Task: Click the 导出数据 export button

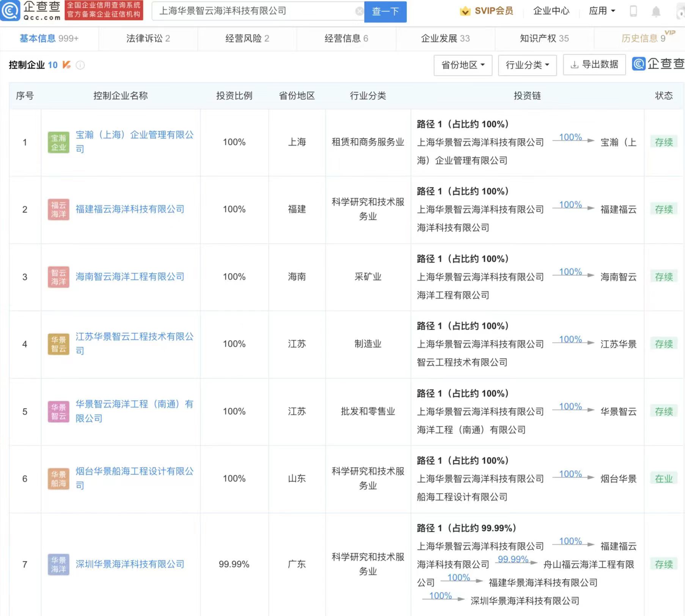Action: click(x=594, y=65)
